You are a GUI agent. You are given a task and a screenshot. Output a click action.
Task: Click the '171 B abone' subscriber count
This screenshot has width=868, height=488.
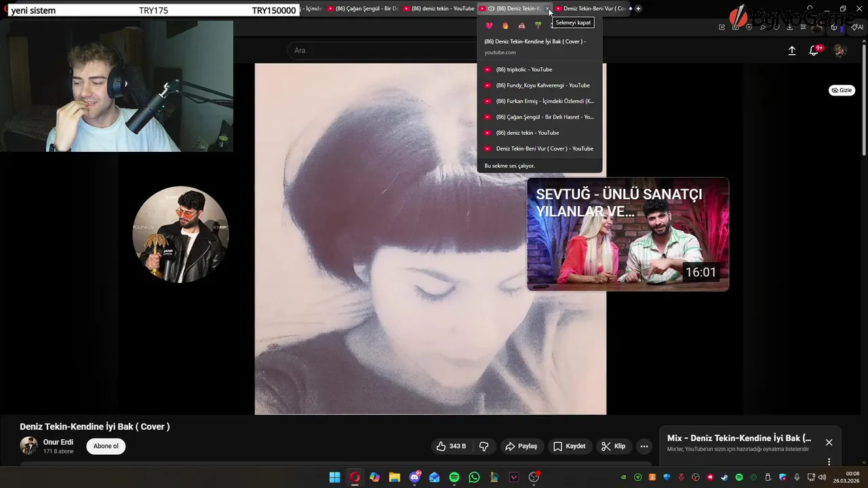point(58,451)
